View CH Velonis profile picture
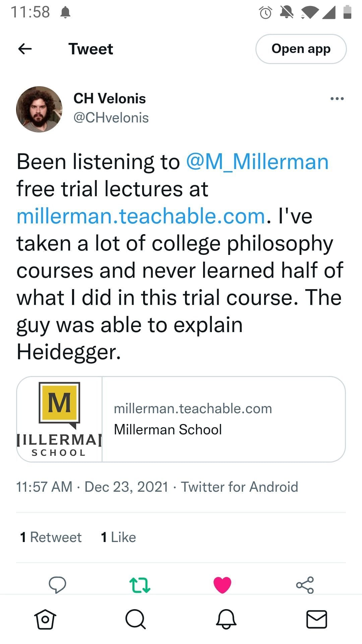This screenshot has height=644, width=362. (x=39, y=109)
